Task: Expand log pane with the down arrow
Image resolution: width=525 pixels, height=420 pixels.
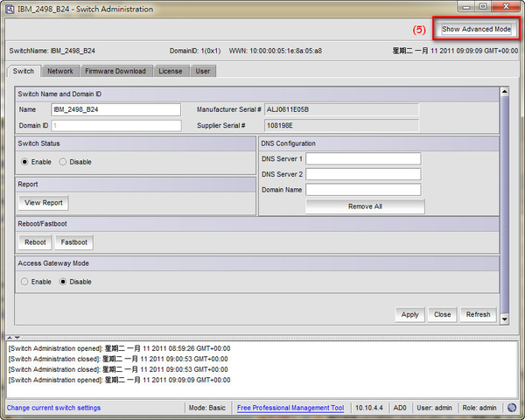Action: tap(17, 337)
